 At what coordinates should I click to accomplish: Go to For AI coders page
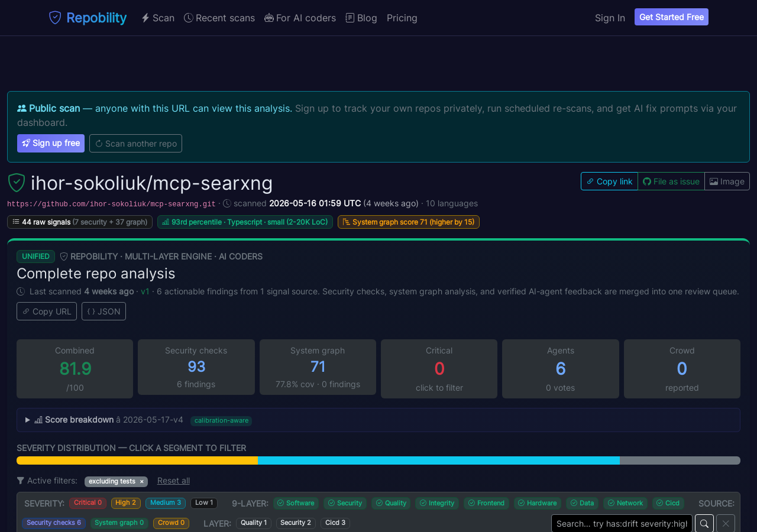click(300, 18)
